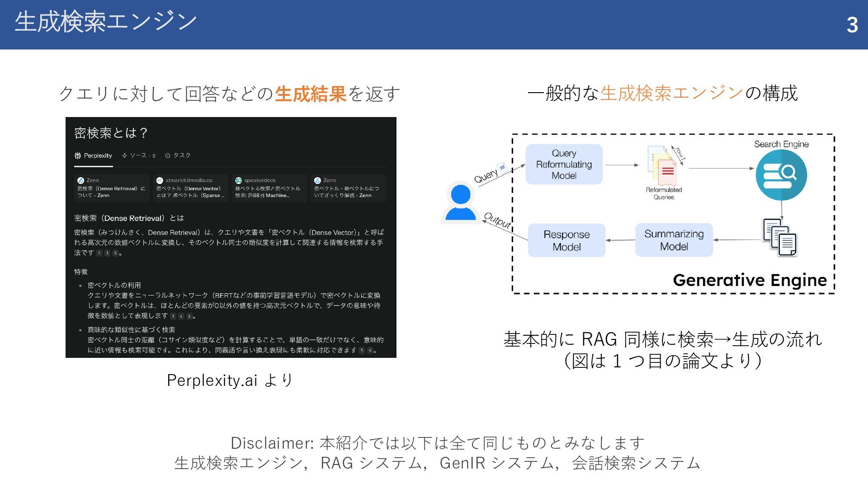Click the Generative Engine label
Viewport: 868px width, 488px height.
click(750, 280)
